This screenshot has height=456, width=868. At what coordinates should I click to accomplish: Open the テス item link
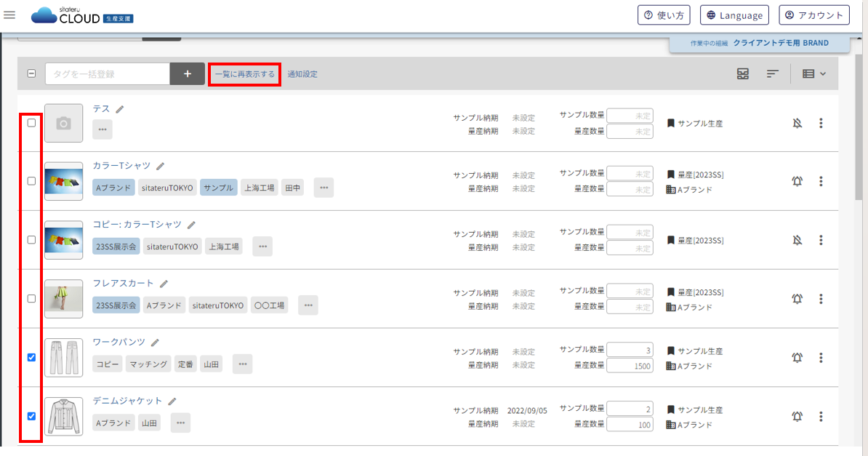click(x=101, y=108)
